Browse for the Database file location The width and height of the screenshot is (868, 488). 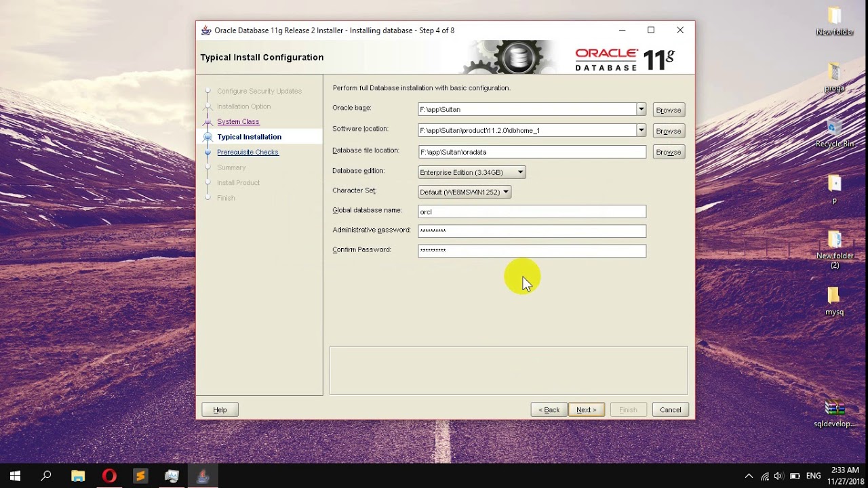point(669,152)
